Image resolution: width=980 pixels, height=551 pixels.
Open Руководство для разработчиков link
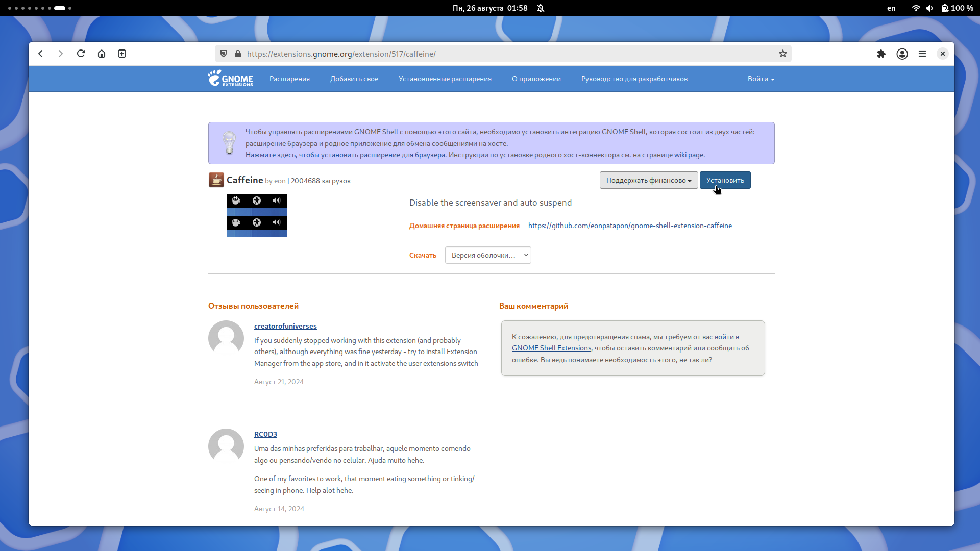click(x=634, y=79)
